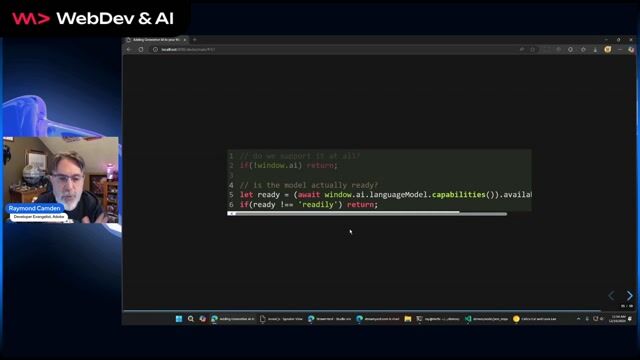Click the '// is the model actually ready?' comment
Screen dimensions: 640x360
[309, 185]
